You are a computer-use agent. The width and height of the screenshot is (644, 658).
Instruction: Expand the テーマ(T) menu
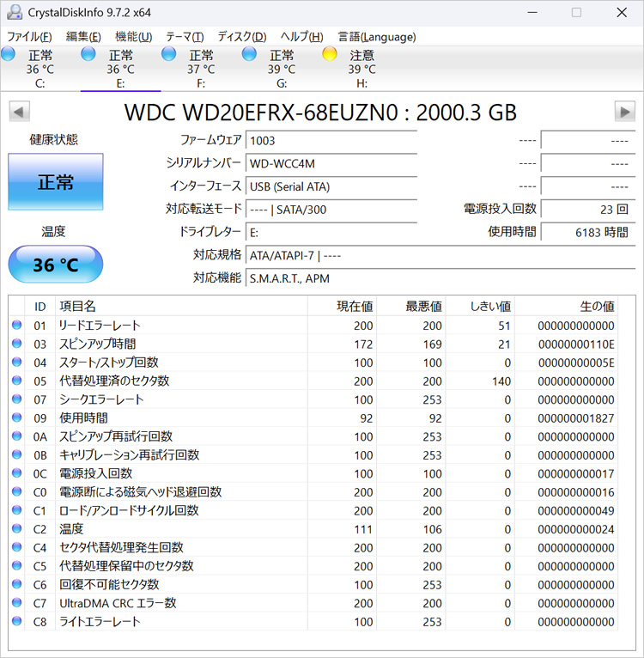pyautogui.click(x=185, y=37)
